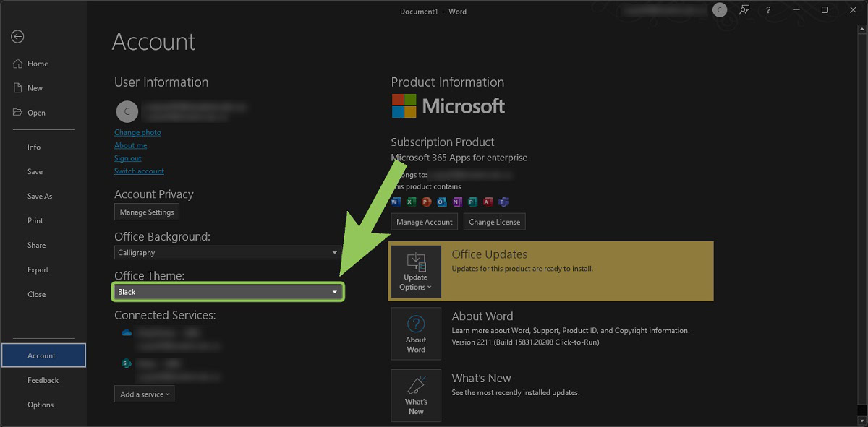This screenshot has width=868, height=427.
Task: Open the Update Options button
Action: [x=416, y=272]
